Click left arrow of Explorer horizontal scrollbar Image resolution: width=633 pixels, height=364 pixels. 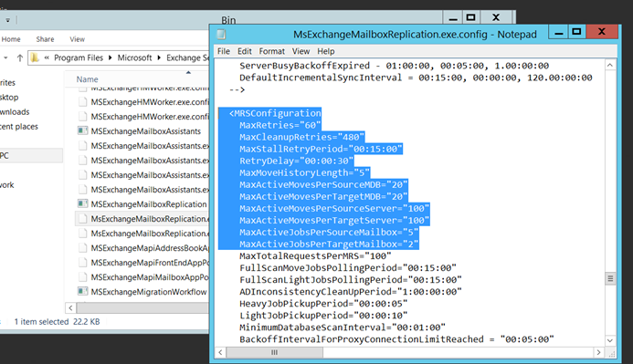tap(70, 308)
